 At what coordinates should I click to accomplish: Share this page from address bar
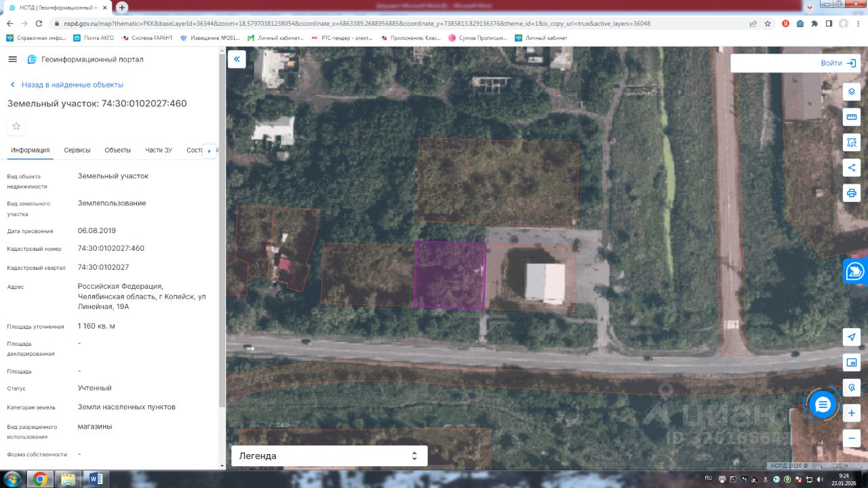point(753,24)
